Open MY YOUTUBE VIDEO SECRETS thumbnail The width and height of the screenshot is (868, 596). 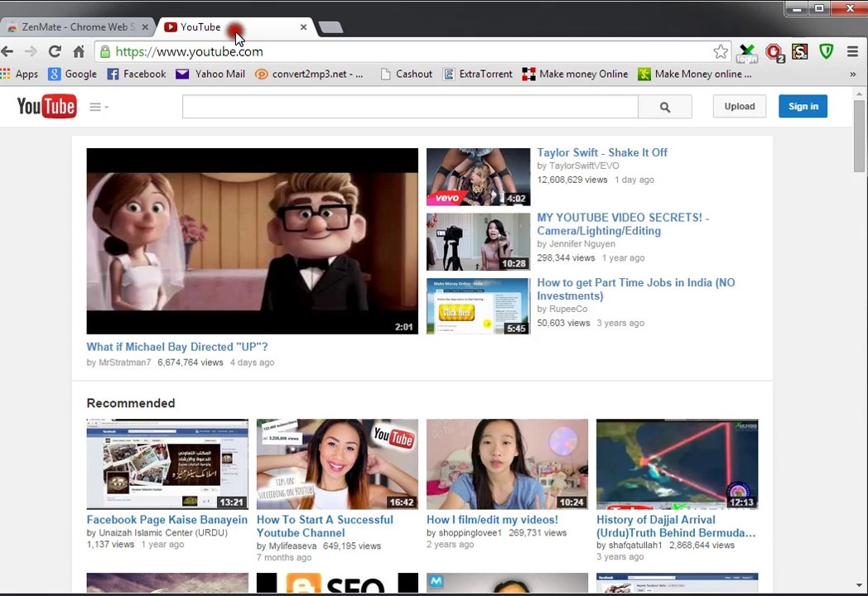pos(478,242)
